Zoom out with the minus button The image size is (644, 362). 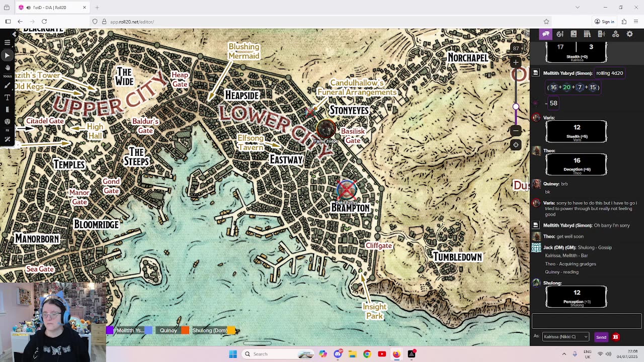[516, 130]
